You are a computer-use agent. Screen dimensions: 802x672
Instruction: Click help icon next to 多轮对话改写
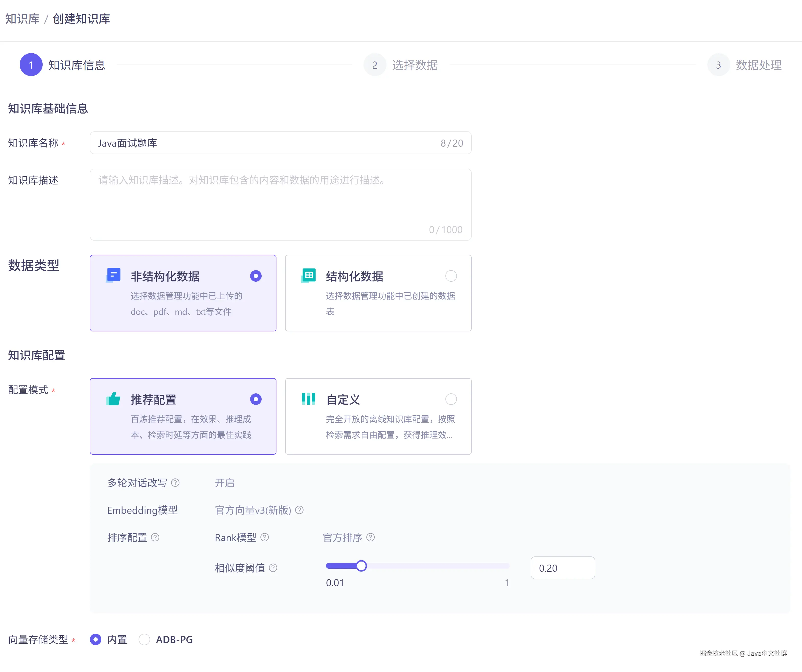(x=175, y=483)
